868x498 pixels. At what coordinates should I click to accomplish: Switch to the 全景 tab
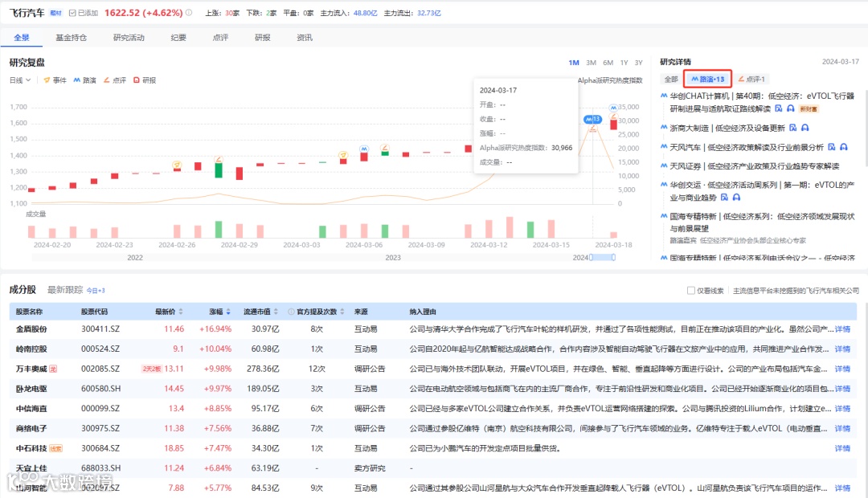point(22,38)
